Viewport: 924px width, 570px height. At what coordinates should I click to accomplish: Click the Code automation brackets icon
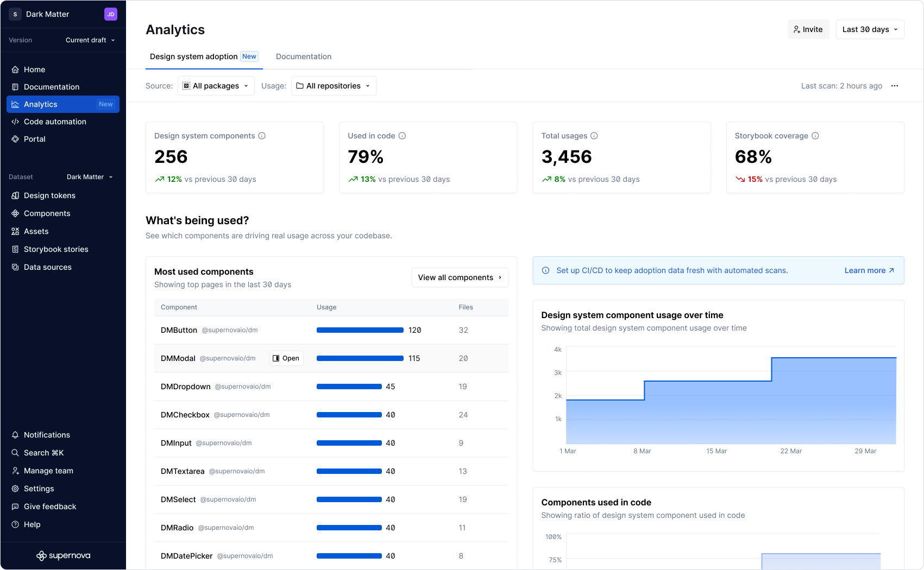pyautogui.click(x=15, y=122)
